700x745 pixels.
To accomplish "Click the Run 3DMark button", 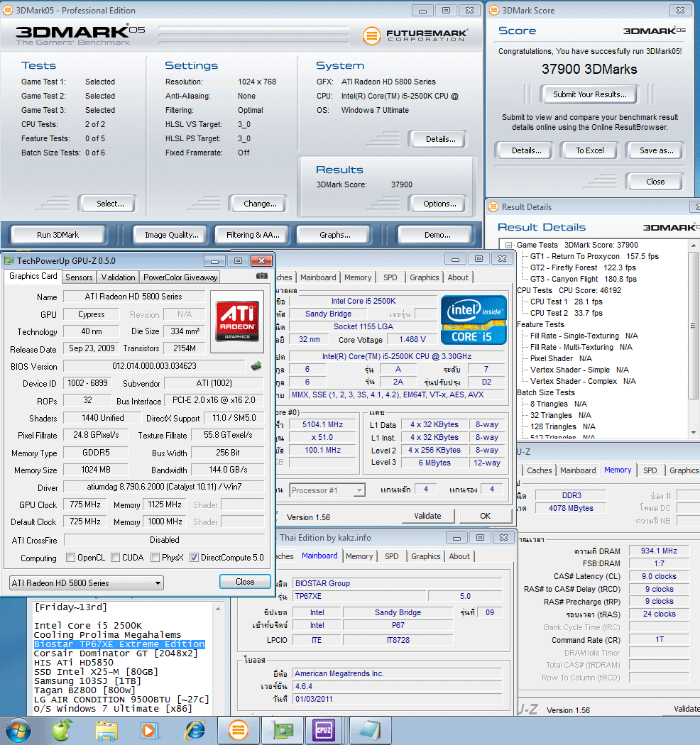I will [x=58, y=235].
